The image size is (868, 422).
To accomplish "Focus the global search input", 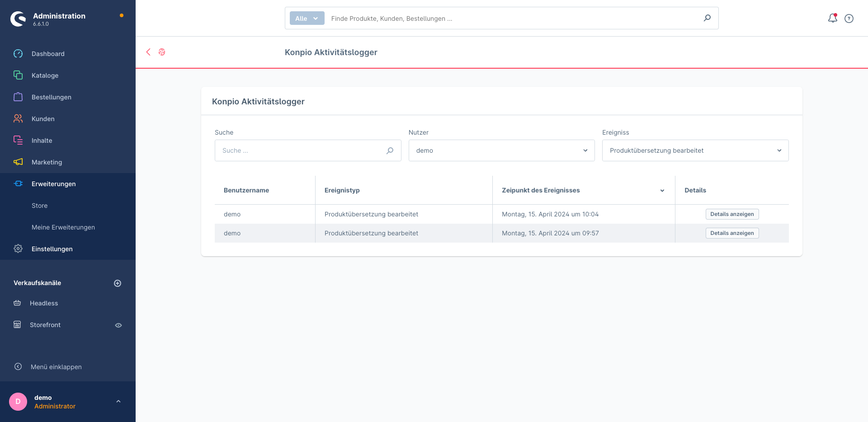I will [x=513, y=19].
